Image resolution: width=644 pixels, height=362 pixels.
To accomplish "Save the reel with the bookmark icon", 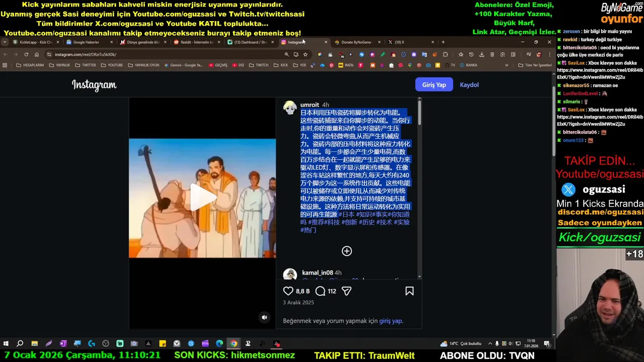I will 410,291.
